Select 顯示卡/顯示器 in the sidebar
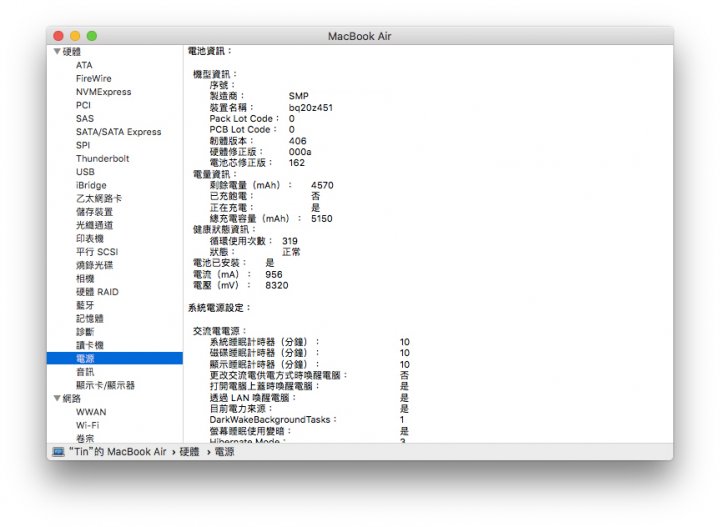Image resolution: width=720 pixels, height=527 pixels. [105, 385]
